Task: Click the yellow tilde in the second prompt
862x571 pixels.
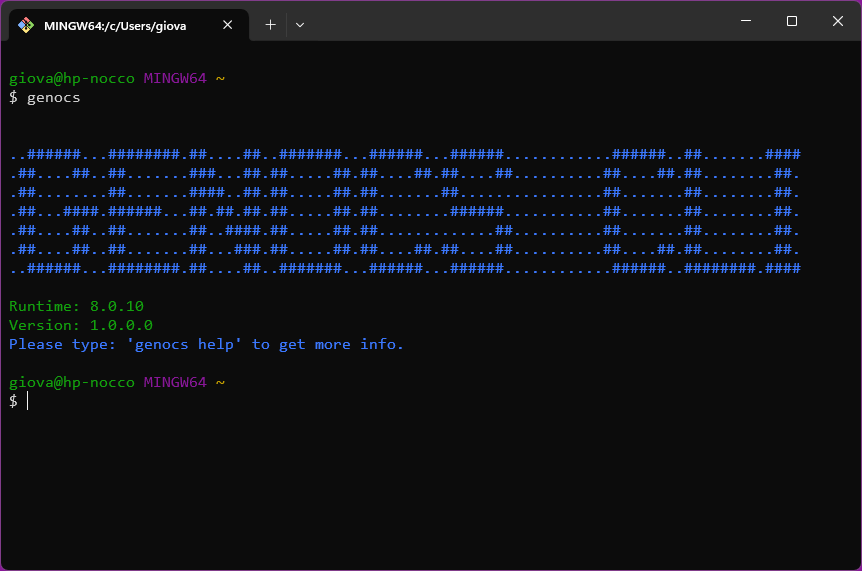Action: click(x=220, y=382)
